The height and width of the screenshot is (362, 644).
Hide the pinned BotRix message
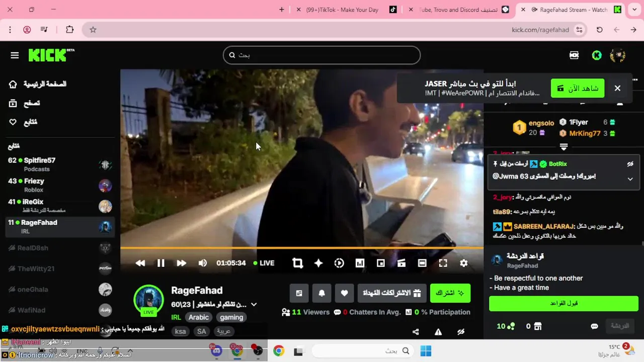coord(630,164)
